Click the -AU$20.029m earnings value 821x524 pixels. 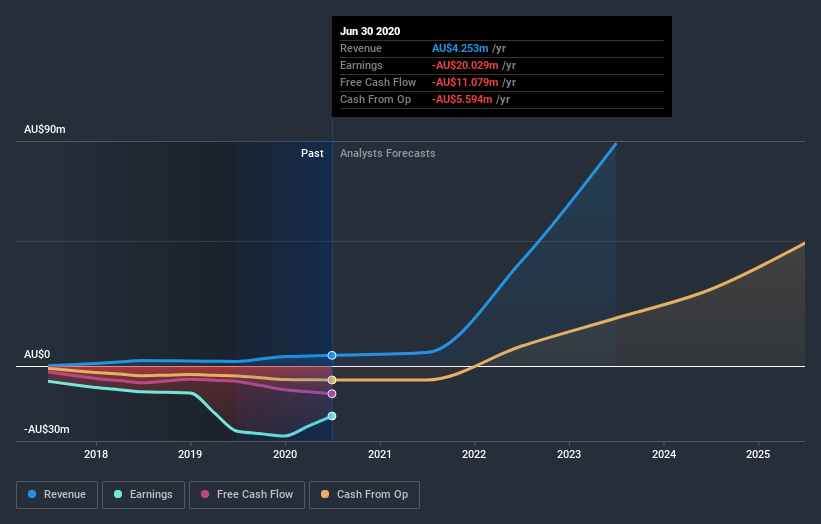tap(465, 65)
